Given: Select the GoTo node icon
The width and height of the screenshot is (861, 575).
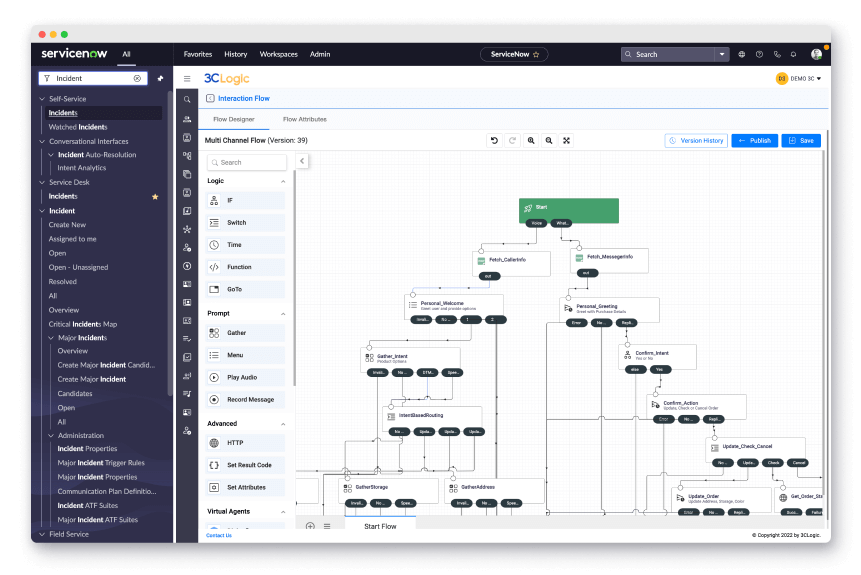Looking at the screenshot, I should (214, 289).
